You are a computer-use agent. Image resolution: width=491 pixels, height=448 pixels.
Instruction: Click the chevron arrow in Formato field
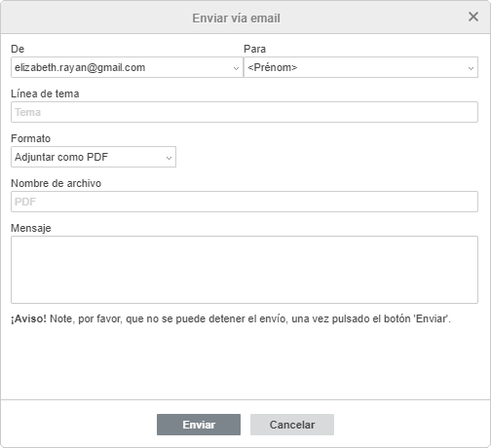[169, 158]
